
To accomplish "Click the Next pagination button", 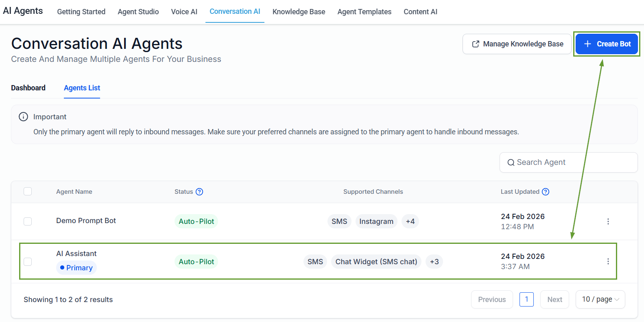I will pyautogui.click(x=554, y=300).
